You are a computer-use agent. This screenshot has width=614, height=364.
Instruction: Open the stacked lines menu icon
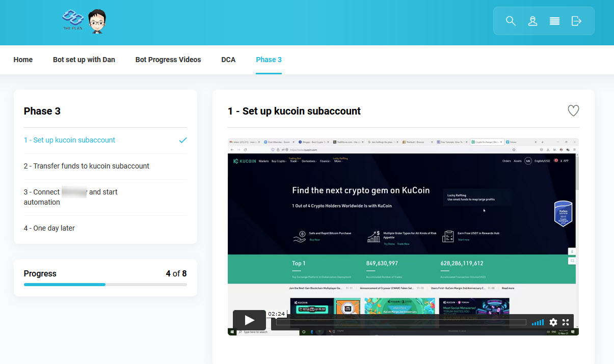point(554,21)
